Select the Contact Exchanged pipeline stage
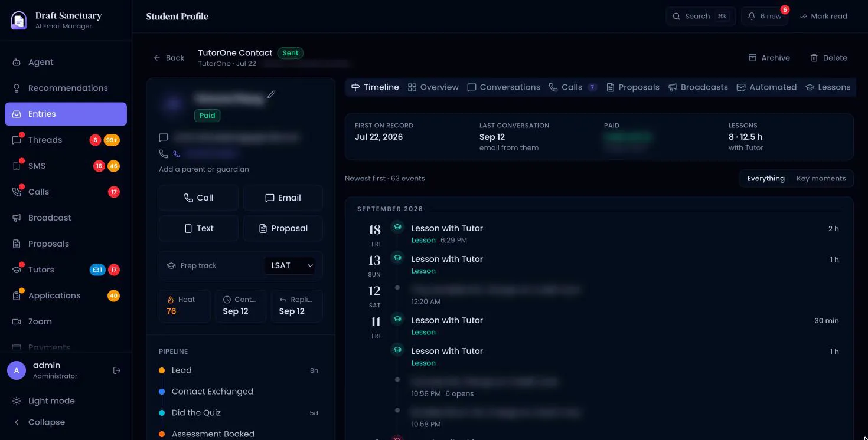The width and height of the screenshot is (868, 440). pos(239,392)
